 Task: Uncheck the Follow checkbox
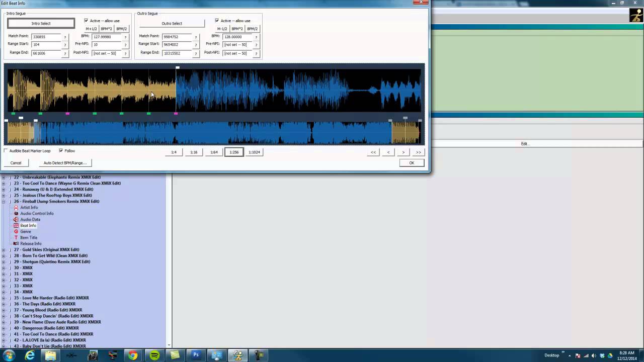tap(61, 151)
